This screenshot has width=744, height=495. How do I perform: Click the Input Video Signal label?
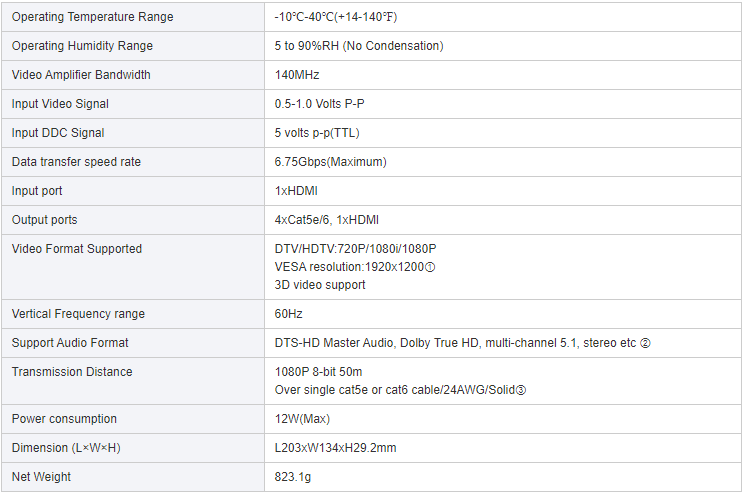60,104
